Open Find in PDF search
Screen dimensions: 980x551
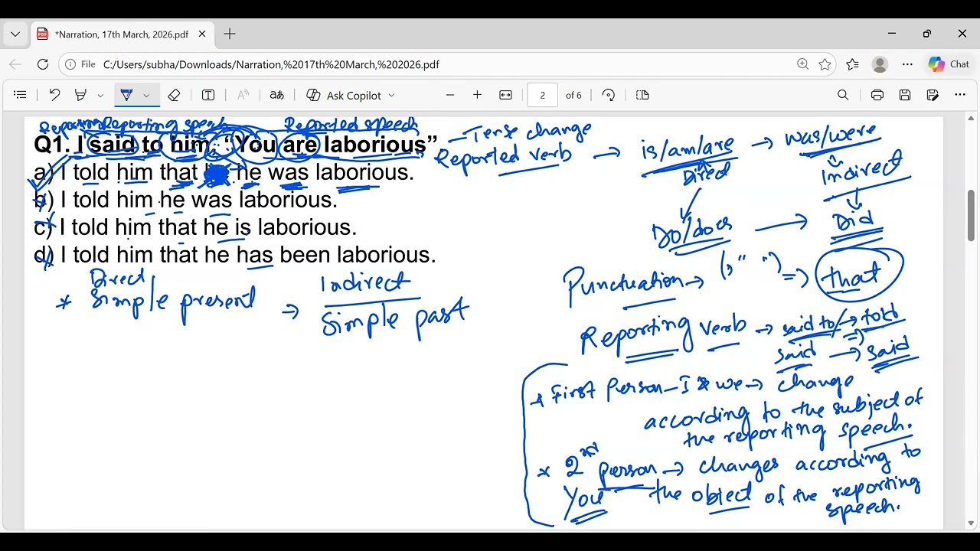(843, 95)
